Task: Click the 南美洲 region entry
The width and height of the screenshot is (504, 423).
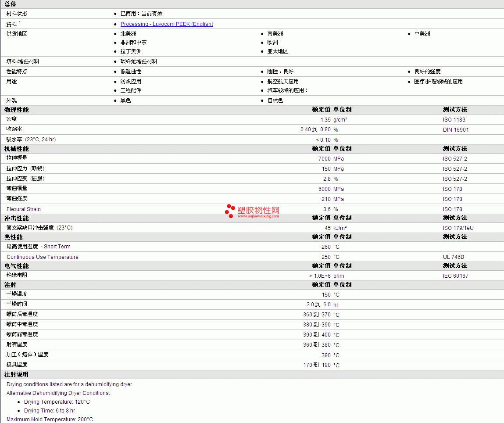Action: 275,34
